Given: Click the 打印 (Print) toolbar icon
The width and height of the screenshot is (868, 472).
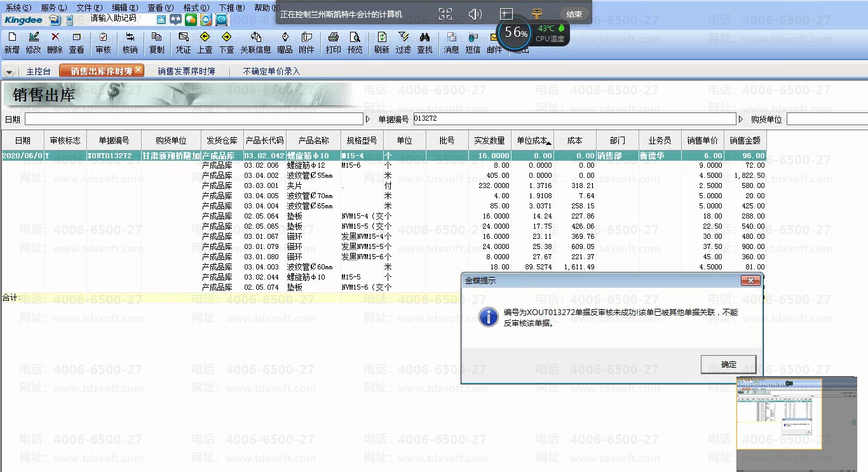Looking at the screenshot, I should 334,43.
